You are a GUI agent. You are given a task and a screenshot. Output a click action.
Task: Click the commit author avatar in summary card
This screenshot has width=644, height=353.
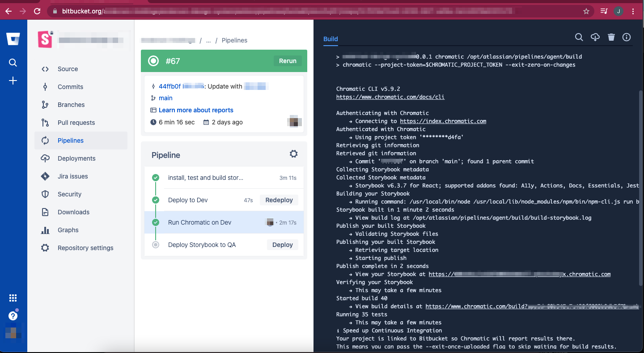pos(294,121)
